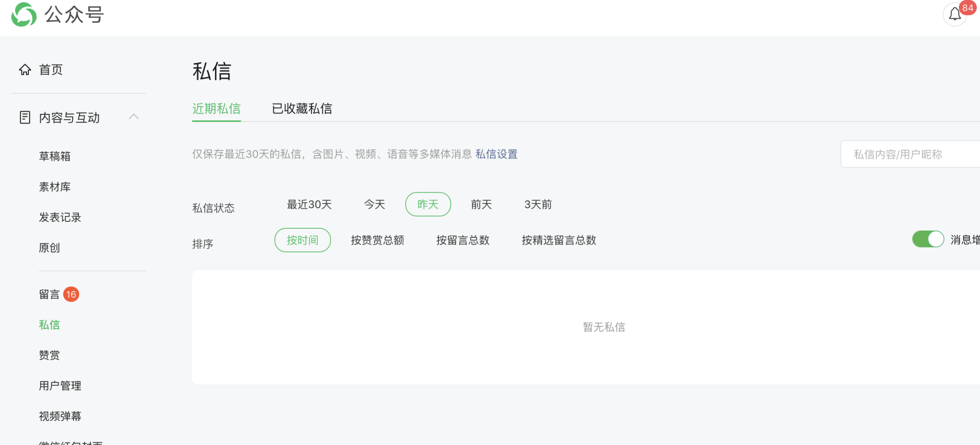Open the notification bell
980x445 pixels.
pyautogui.click(x=954, y=15)
